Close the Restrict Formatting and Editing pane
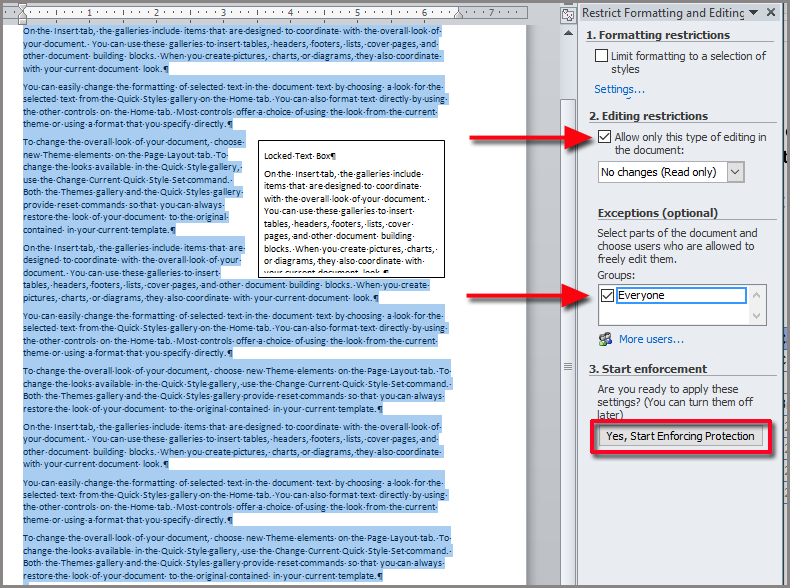This screenshot has height=588, width=790. pyautogui.click(x=771, y=13)
